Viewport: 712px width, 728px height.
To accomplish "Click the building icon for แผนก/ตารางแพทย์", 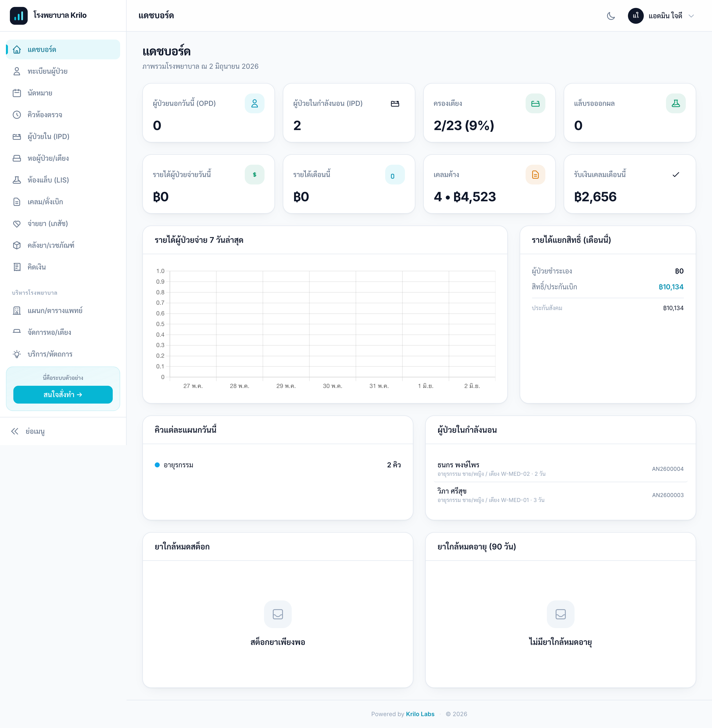I will 17,311.
